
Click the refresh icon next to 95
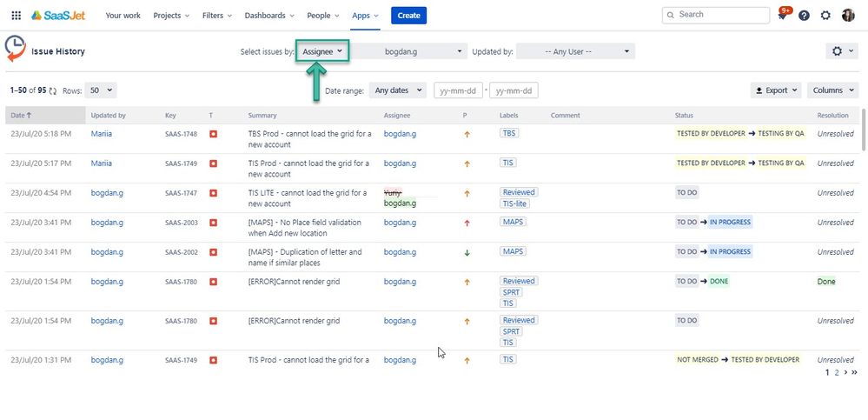53,91
